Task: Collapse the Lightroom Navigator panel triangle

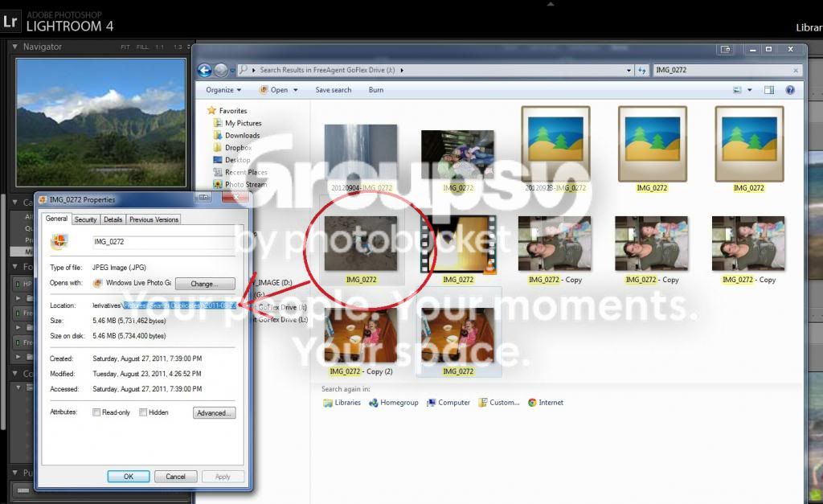Action: click(x=14, y=47)
